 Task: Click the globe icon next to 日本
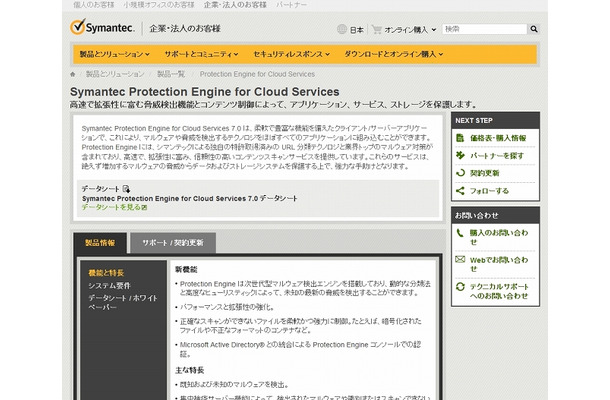[342, 29]
